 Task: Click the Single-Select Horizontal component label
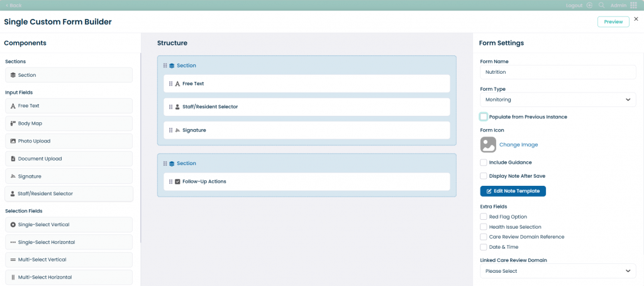(x=47, y=243)
